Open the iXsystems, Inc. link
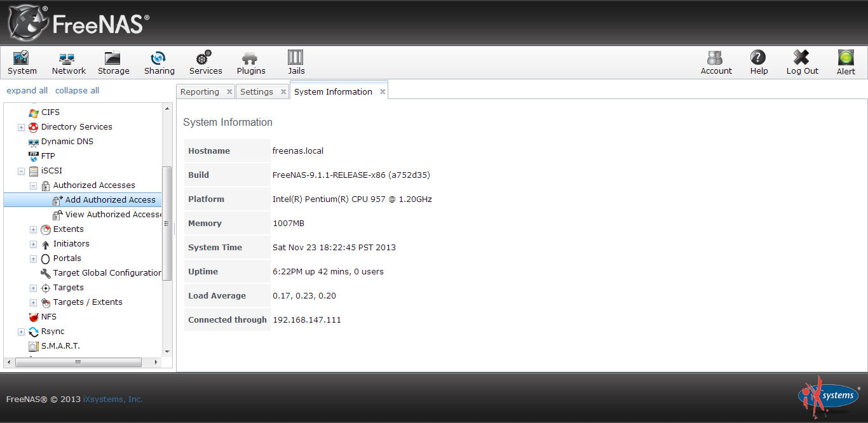The width and height of the screenshot is (868, 423). tap(113, 399)
